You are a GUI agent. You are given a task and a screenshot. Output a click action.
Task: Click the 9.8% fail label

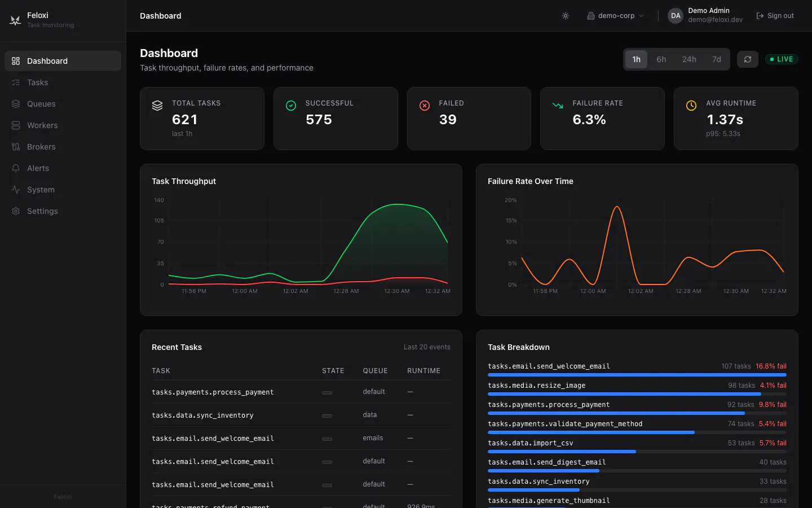pos(773,405)
